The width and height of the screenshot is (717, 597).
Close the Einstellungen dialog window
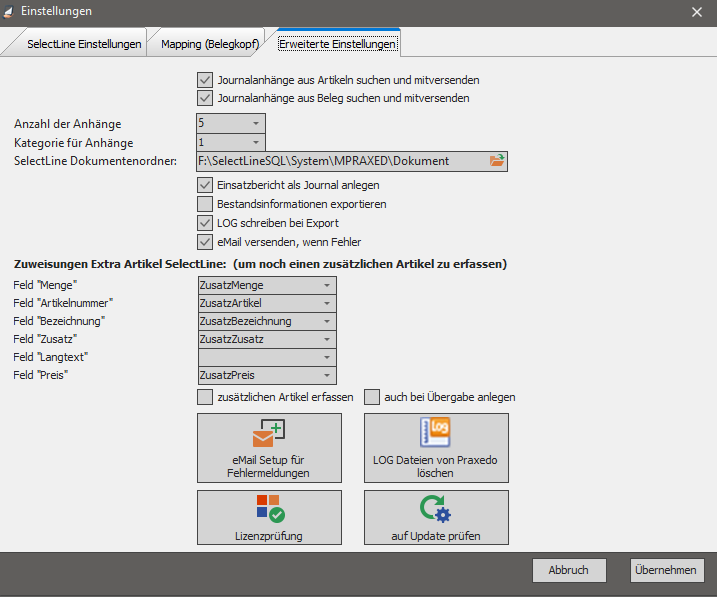click(x=696, y=11)
